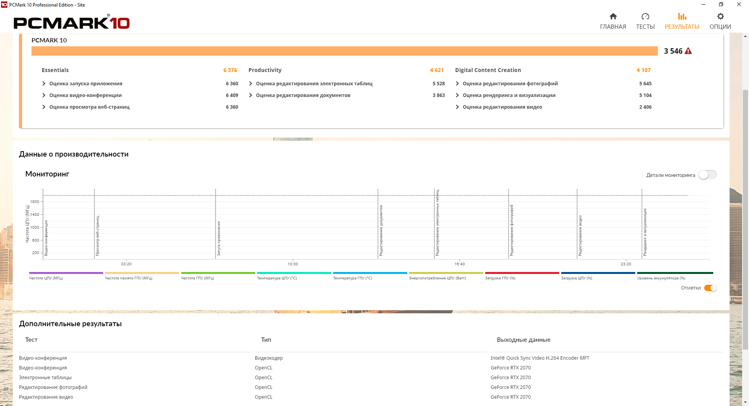749x406 pixels.
Task: Click Intel Quick Sync Video H.264 Encoder MFT
Action: click(540, 358)
